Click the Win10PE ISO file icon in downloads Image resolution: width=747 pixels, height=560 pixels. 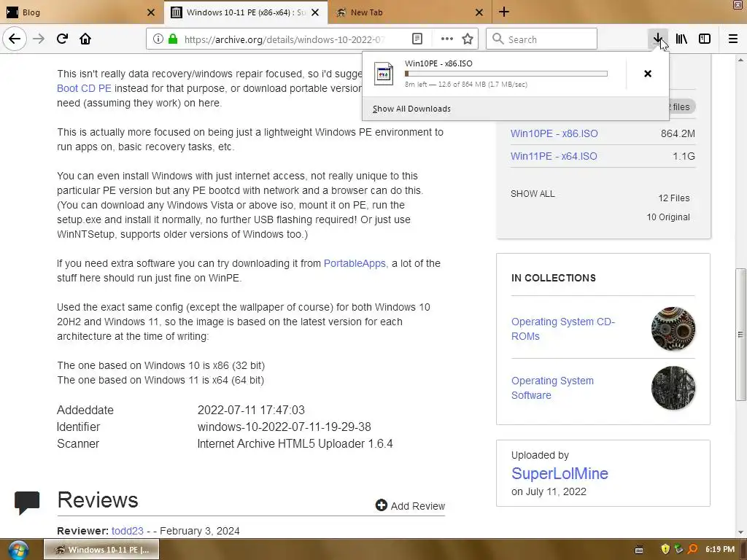tap(384, 74)
